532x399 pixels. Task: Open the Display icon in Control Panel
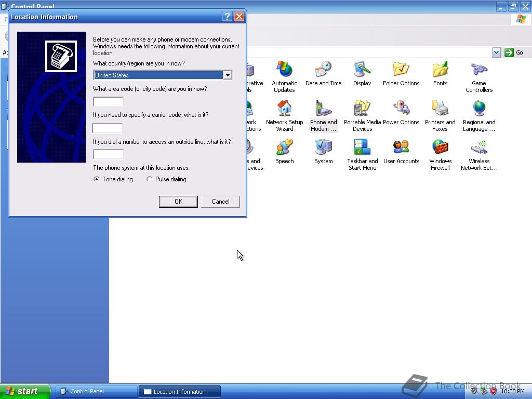pos(362,69)
